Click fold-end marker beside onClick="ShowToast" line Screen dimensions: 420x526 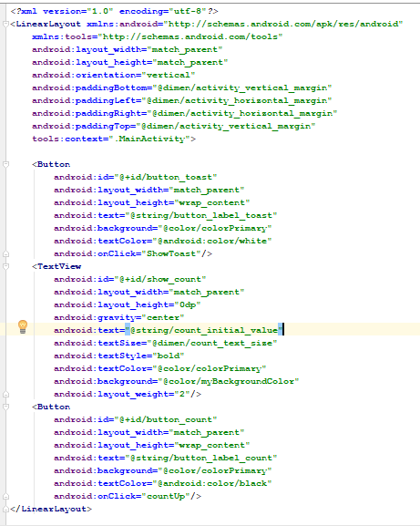[x=5, y=253]
